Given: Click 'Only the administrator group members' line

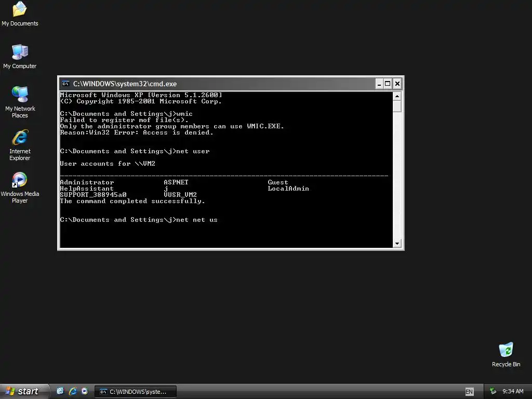Looking at the screenshot, I should click(x=172, y=126).
